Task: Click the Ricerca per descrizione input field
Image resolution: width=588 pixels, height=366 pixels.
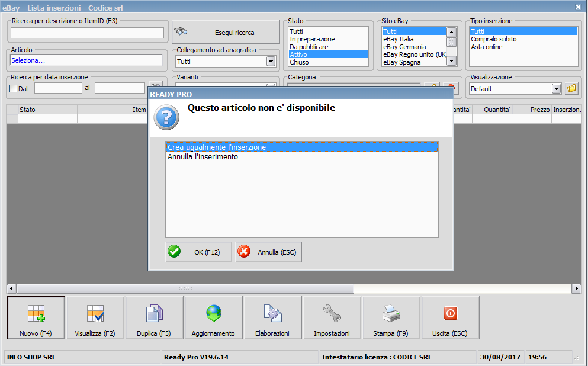Action: click(88, 33)
